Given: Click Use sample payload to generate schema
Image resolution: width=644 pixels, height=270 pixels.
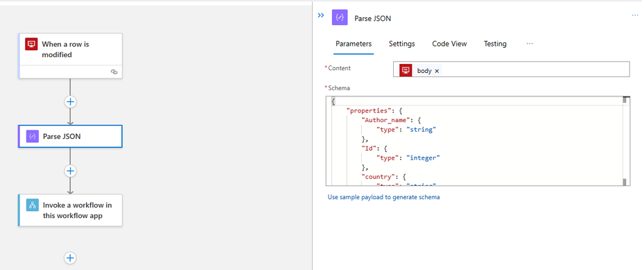Looking at the screenshot, I should [x=383, y=197].
